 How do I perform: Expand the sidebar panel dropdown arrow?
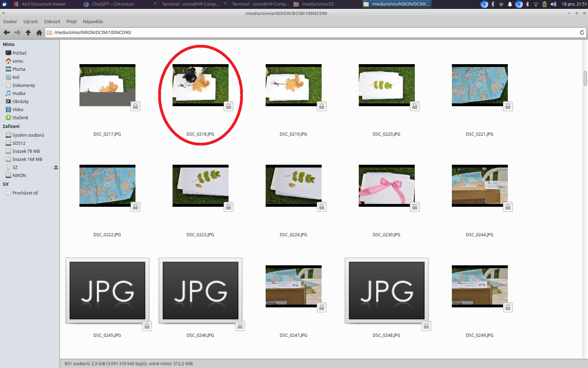click(3, 13)
